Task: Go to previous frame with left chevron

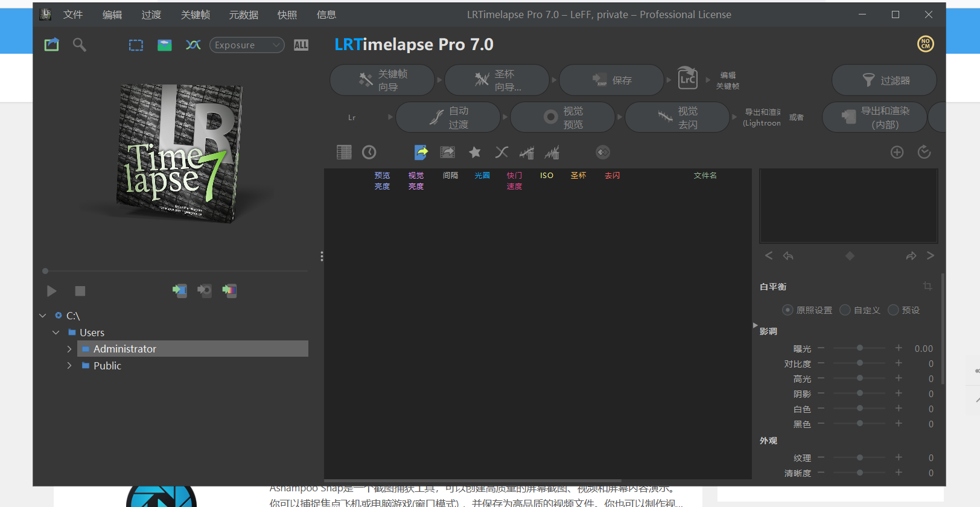Action: coord(769,255)
